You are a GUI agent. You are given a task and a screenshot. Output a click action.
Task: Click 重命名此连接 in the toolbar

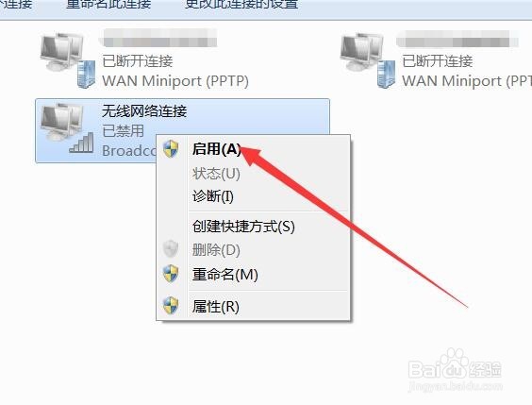(108, 4)
